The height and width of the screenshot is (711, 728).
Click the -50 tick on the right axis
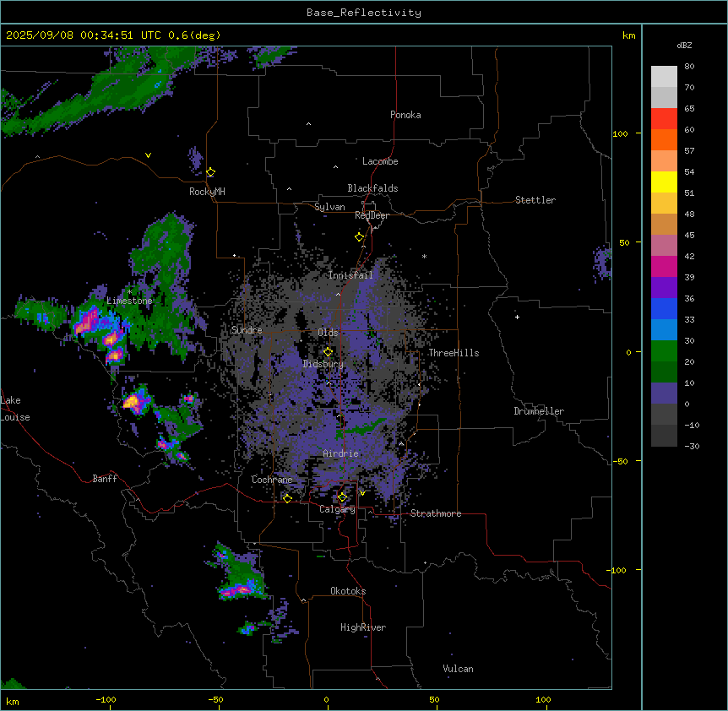(620, 461)
